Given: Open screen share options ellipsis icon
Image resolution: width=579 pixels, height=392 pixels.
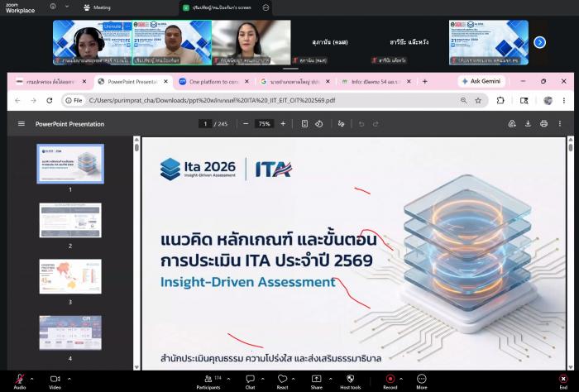Looking at the screenshot, I should 266,7.
